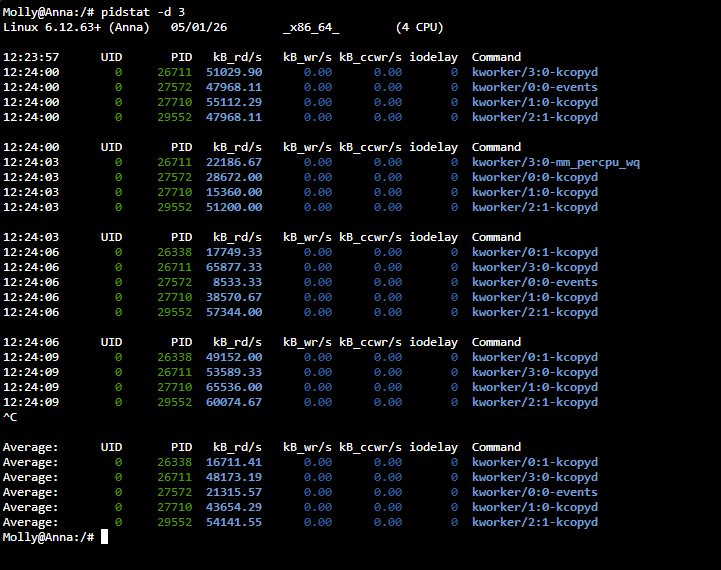
Task: Click 'kworker/3:0-mm_percpu_wq' command name
Action: (556, 163)
